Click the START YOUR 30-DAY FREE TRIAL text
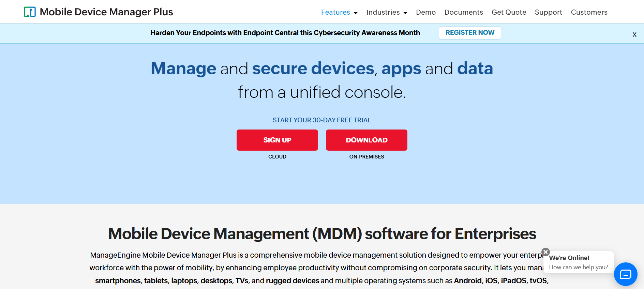The height and width of the screenshot is (289, 644). 322,120
